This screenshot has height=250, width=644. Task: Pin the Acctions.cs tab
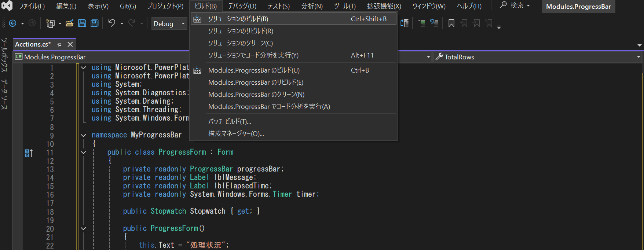coord(59,44)
